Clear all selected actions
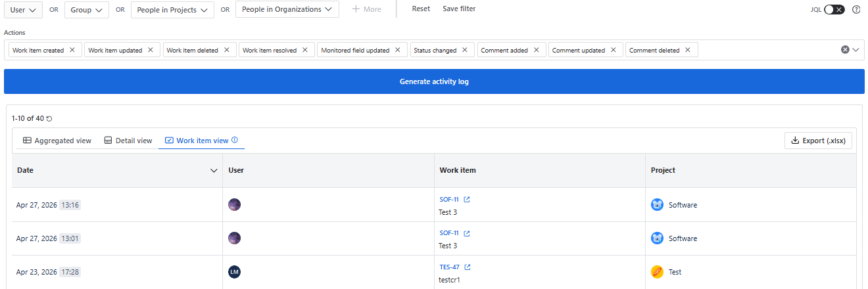The width and height of the screenshot is (868, 289). pos(845,50)
